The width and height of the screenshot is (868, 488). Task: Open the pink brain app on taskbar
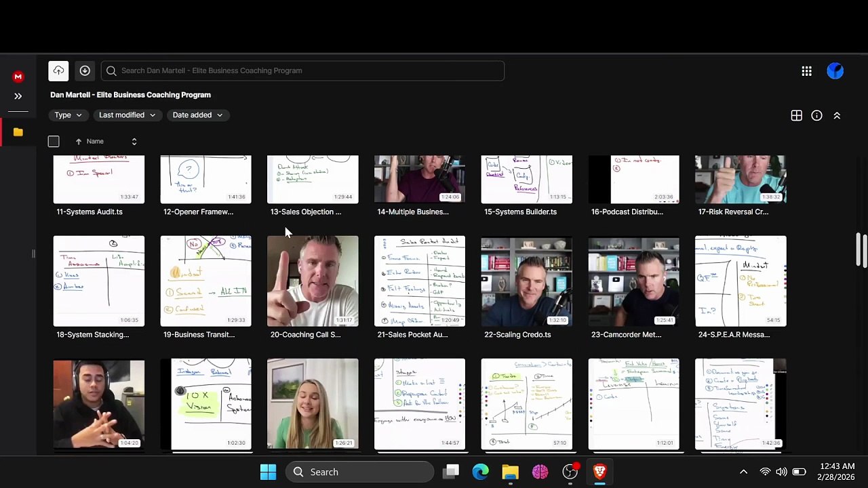pos(540,472)
